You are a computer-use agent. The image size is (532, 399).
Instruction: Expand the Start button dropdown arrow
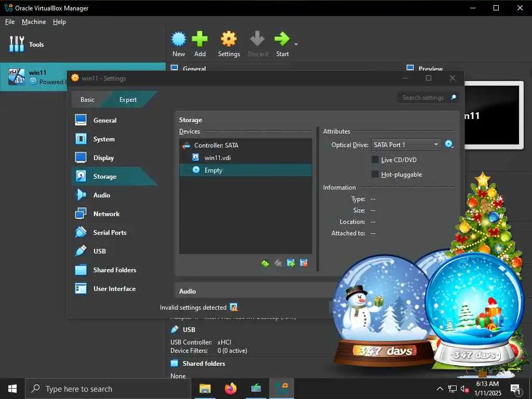click(x=296, y=45)
